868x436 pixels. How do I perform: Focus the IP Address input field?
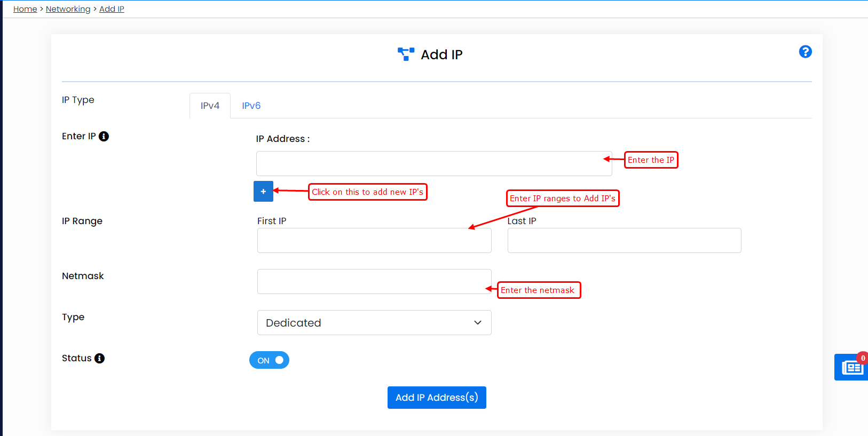coord(434,163)
